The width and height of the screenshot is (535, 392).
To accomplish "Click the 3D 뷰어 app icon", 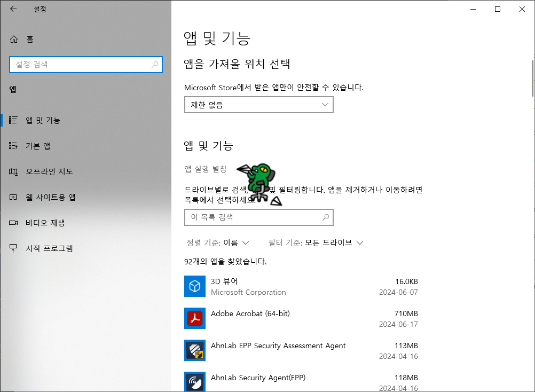I will tap(195, 286).
